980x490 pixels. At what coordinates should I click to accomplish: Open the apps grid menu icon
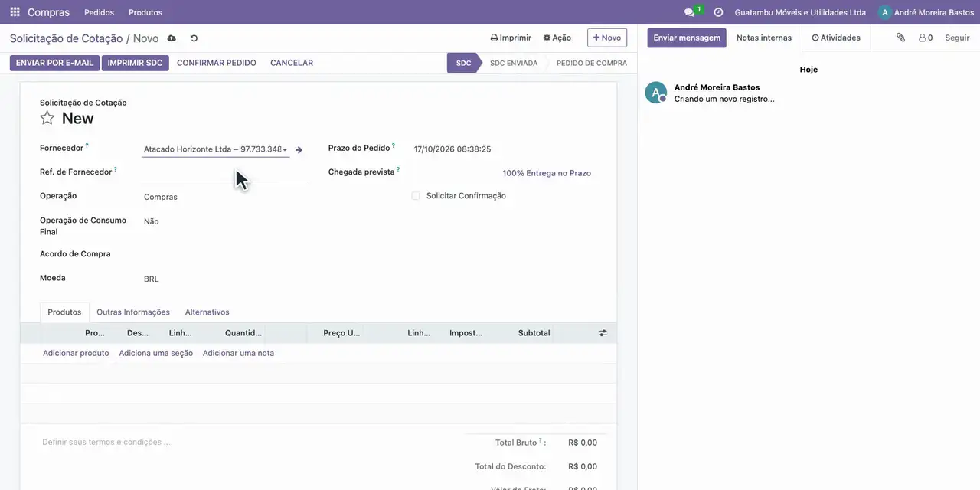15,12
